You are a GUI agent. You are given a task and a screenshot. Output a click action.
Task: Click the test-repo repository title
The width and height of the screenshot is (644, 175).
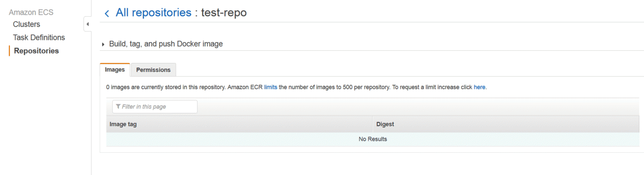pyautogui.click(x=224, y=13)
